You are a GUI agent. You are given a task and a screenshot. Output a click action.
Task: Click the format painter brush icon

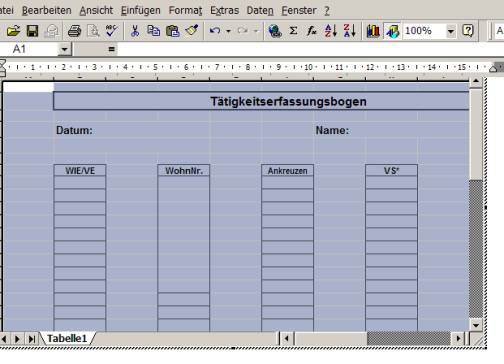(x=192, y=31)
